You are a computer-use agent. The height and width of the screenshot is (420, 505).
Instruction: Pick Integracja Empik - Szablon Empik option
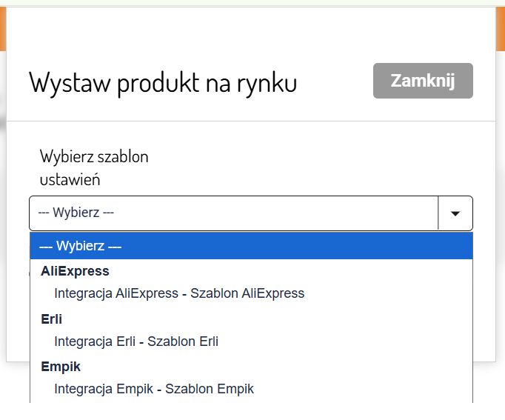coord(154,389)
